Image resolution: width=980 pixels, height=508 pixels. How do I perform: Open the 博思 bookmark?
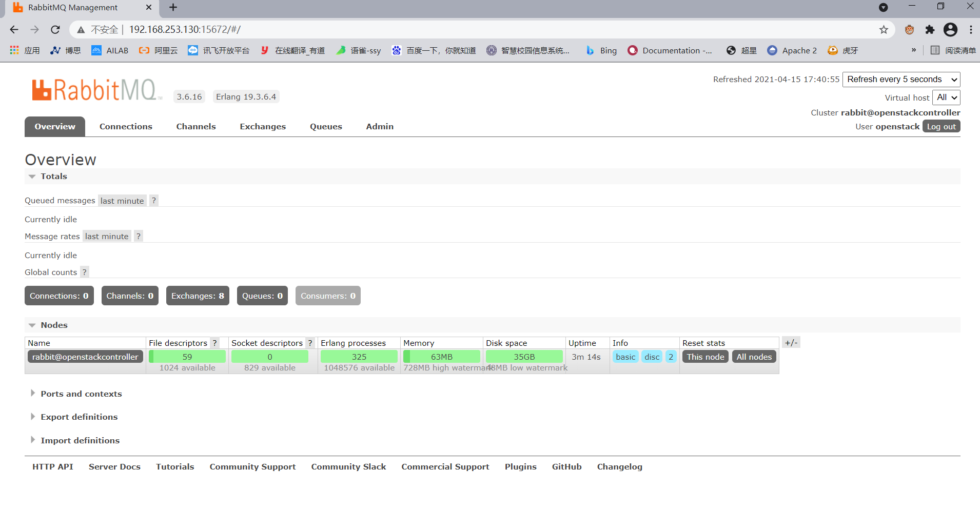[66, 50]
